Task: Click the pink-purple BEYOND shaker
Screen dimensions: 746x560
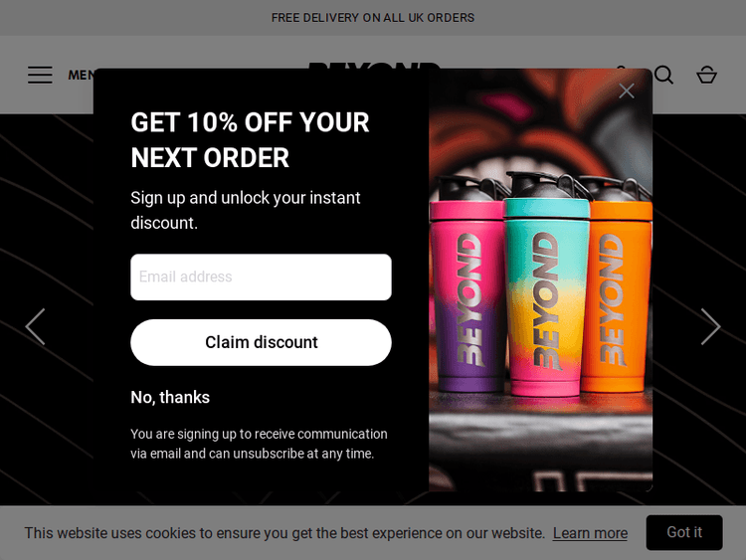Action: [x=468, y=285]
